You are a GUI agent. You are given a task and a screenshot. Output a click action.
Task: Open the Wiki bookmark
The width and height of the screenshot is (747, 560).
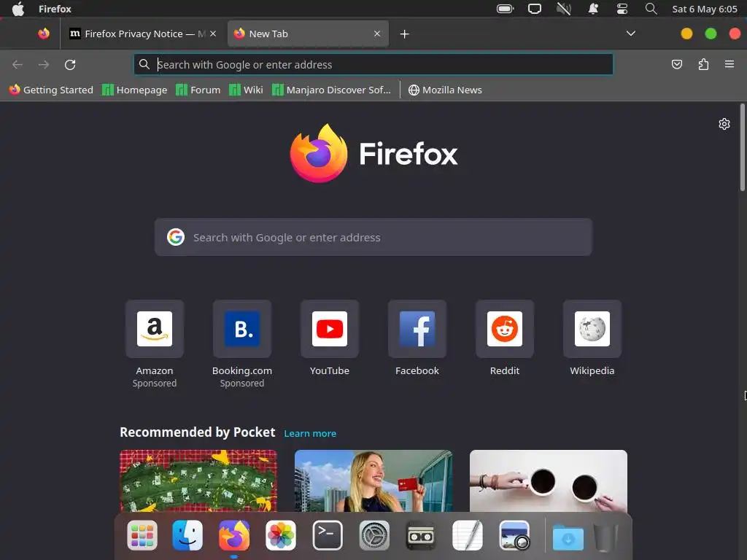(x=246, y=90)
